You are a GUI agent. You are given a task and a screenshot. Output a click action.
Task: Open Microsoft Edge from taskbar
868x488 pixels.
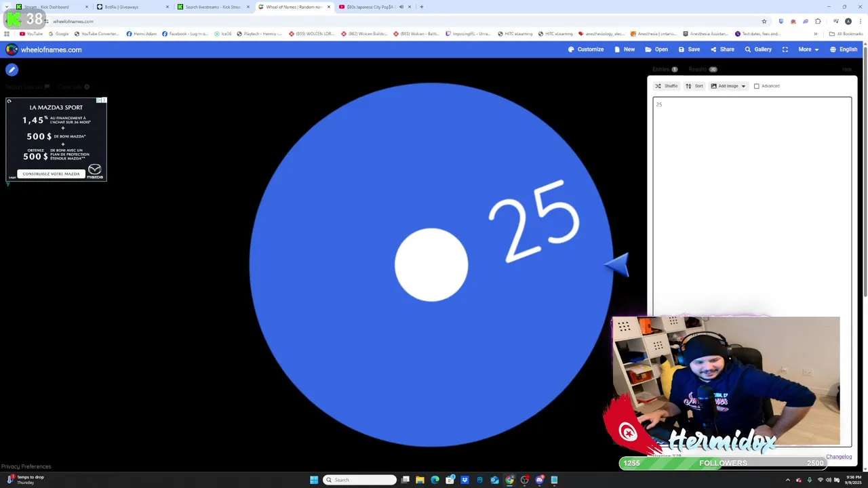point(435,480)
